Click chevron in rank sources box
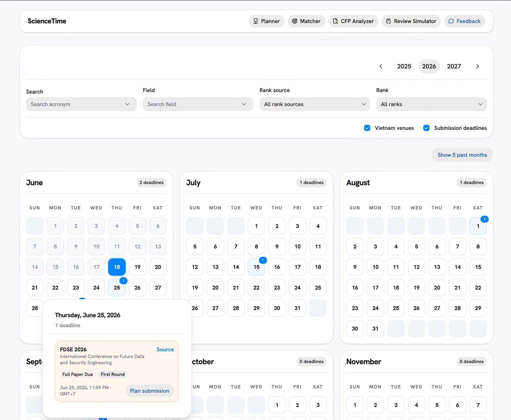This screenshot has height=420, width=511. pos(364,104)
